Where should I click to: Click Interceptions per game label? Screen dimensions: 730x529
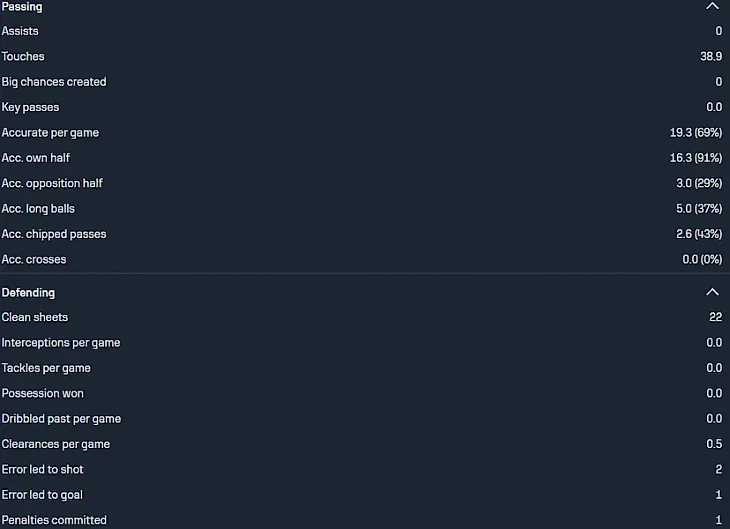pyautogui.click(x=61, y=343)
